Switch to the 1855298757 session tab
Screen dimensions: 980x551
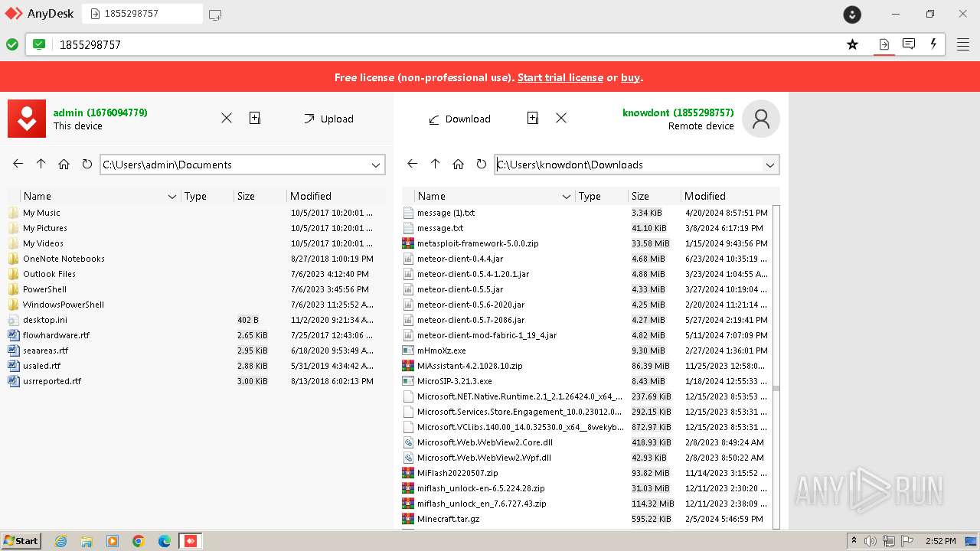142,14
